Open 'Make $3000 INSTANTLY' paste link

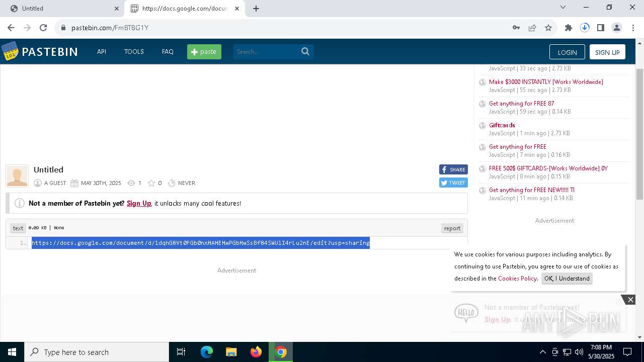pyautogui.click(x=546, y=82)
